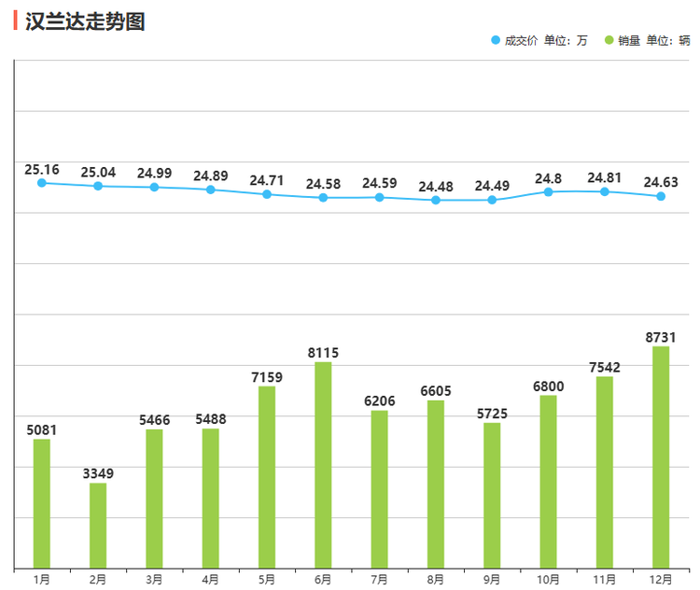Toggle the 销量 legend green dot
700x590 pixels.
point(609,40)
